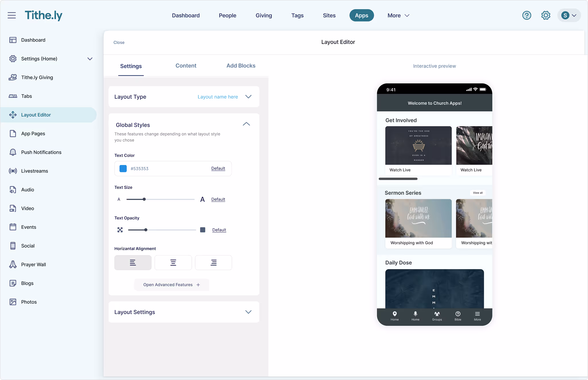Open the Photos section in the sidebar
The height and width of the screenshot is (380, 588).
tap(29, 302)
